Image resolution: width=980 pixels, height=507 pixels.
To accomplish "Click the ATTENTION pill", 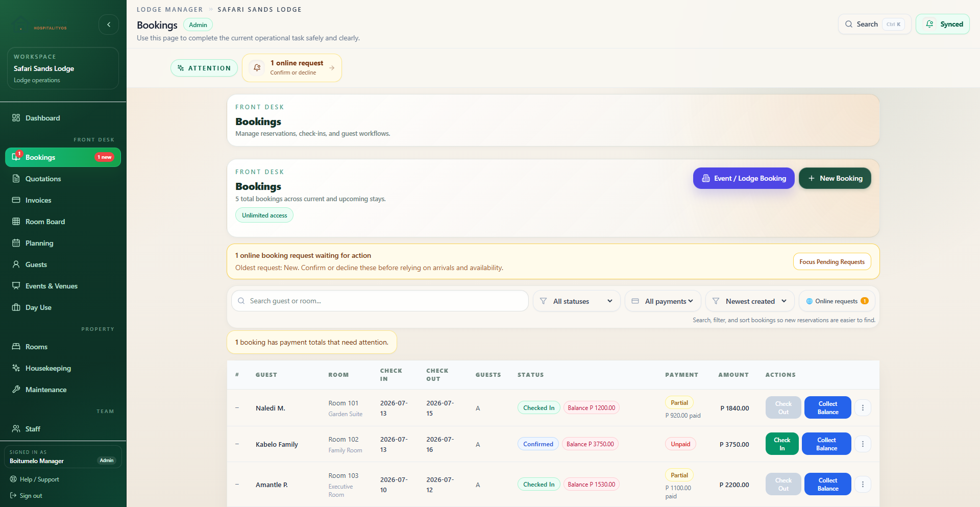I will pos(204,68).
